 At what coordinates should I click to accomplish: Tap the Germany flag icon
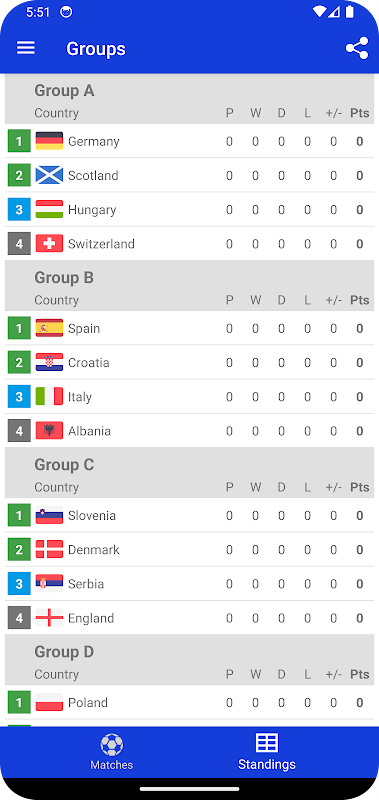click(49, 141)
